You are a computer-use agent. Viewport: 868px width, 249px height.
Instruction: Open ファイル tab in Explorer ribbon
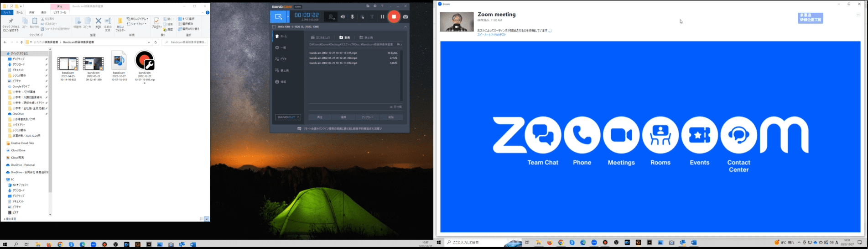[7, 12]
